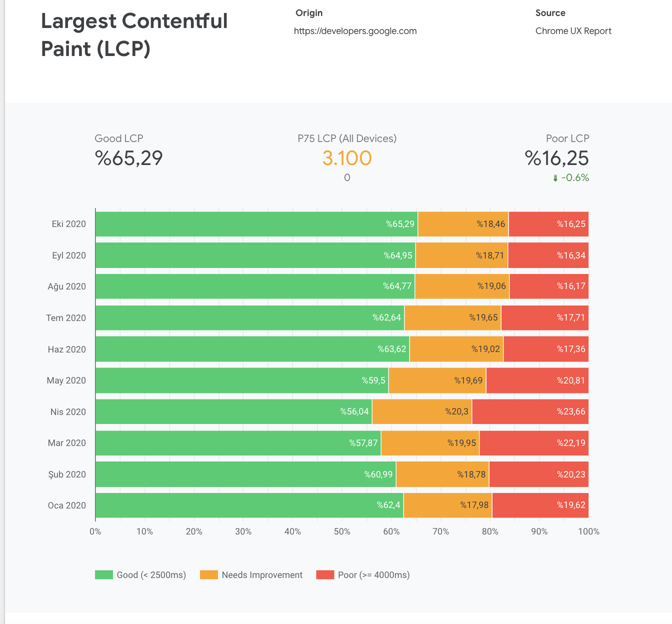Click the orange Eki 2020 segment %18,46
This screenshot has width=672, height=624.
(463, 224)
